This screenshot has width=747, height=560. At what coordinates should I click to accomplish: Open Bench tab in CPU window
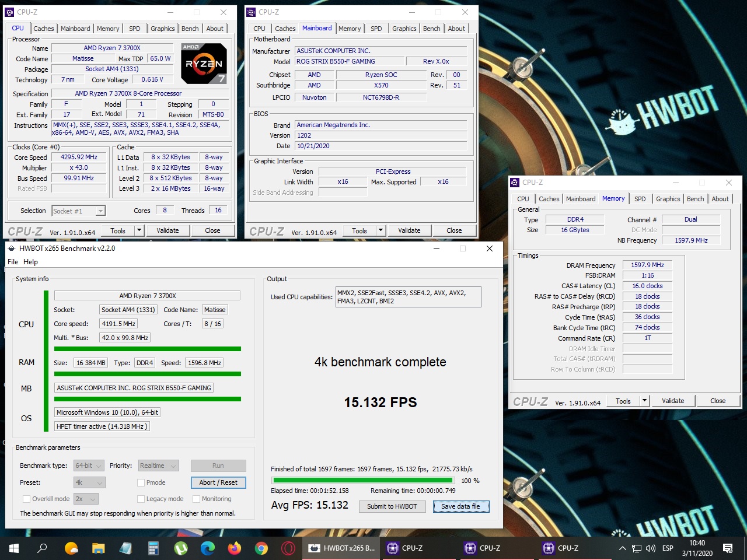pos(190,29)
